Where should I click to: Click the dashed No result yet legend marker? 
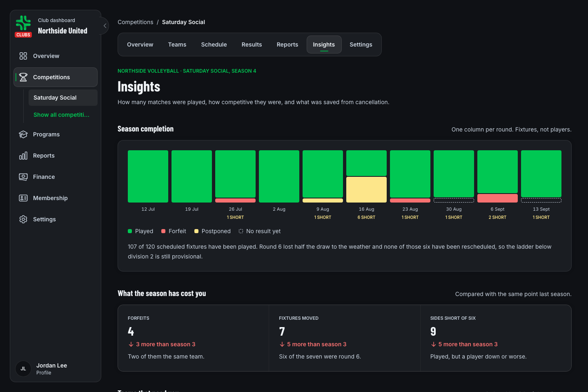[241, 231]
